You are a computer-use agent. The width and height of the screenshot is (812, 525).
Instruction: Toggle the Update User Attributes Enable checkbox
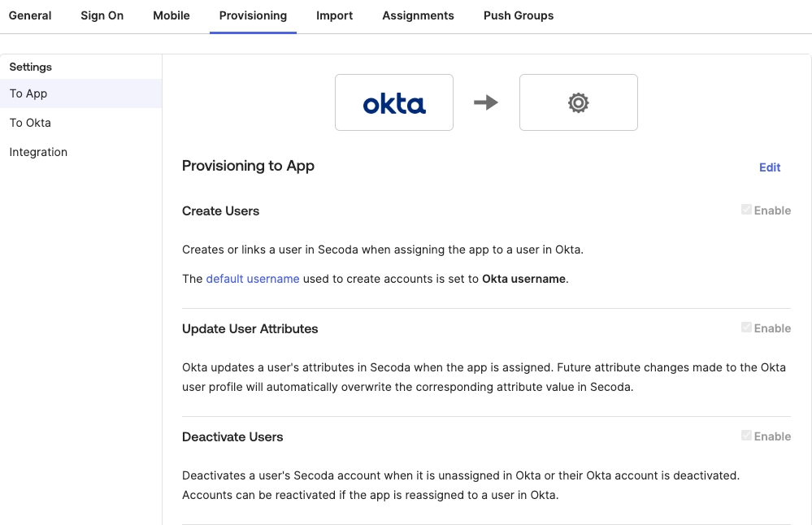coord(746,328)
